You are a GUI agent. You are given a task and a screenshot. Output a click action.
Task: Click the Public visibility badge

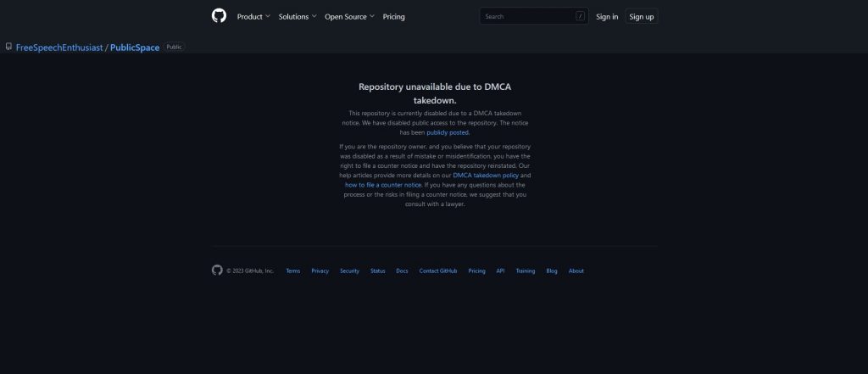[x=174, y=47]
